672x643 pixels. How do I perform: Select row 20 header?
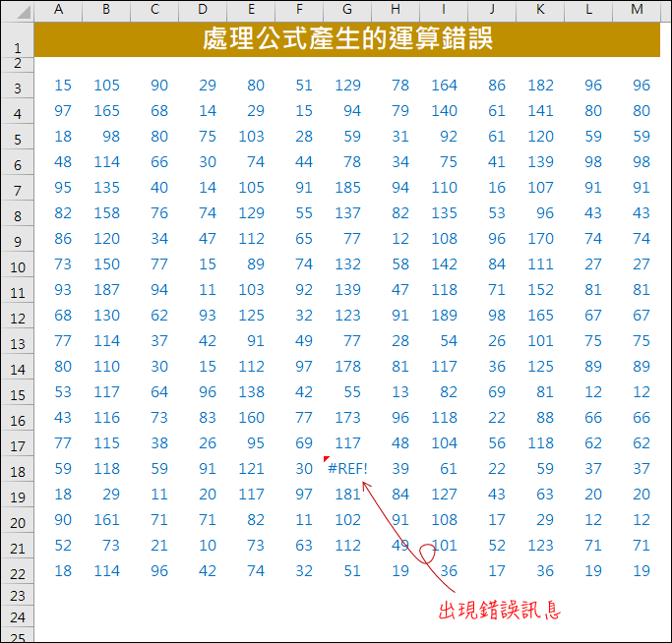17,520
